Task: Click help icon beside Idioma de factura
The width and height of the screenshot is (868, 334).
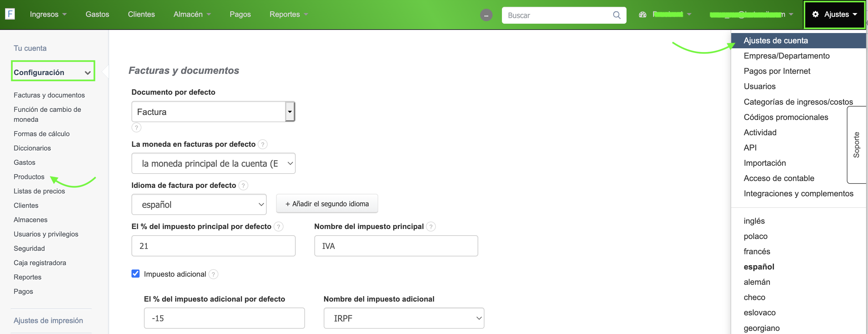Action: tap(243, 186)
